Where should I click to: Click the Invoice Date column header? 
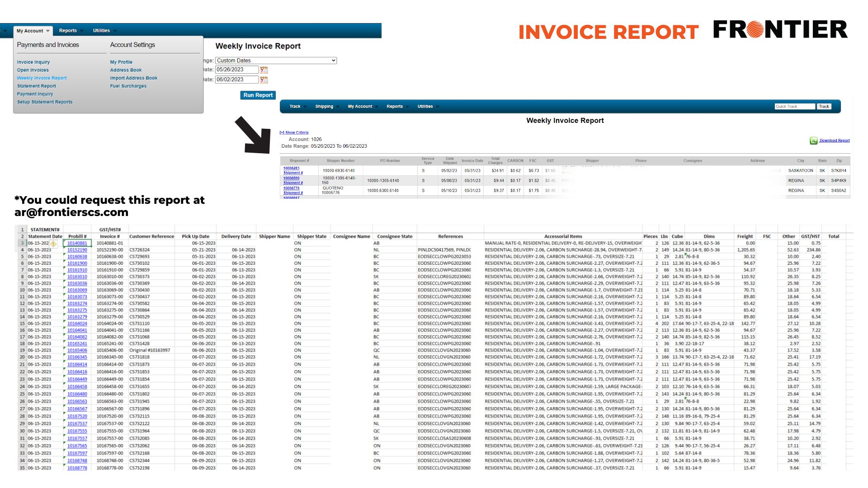(x=472, y=161)
